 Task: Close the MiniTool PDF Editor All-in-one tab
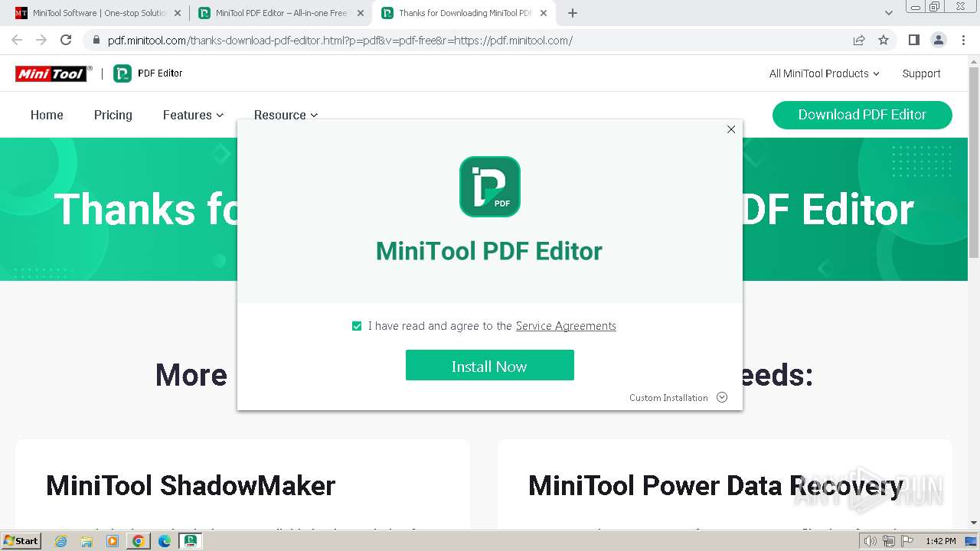[361, 13]
